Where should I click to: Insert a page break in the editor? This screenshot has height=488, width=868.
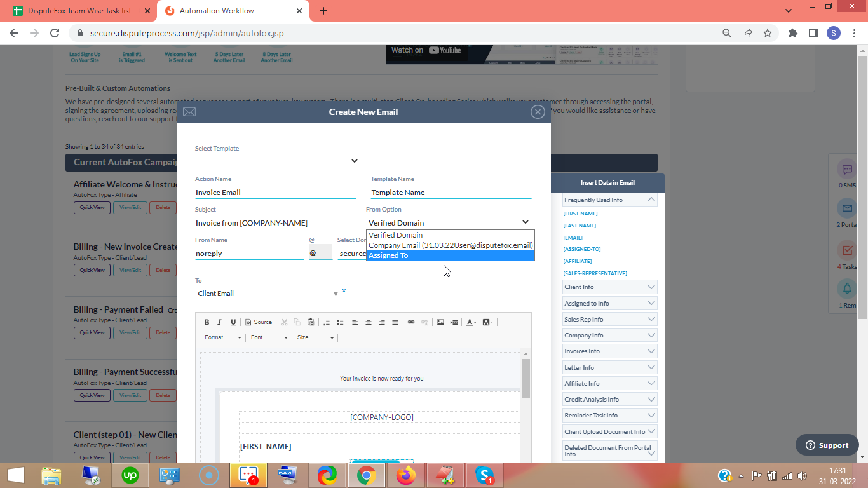[x=454, y=322]
